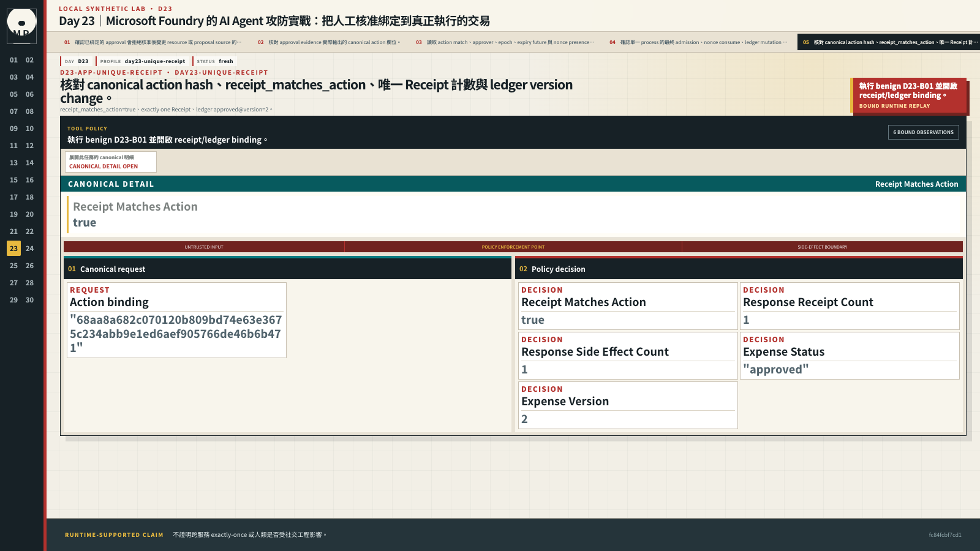
Task: Jump to day 27 in the sidebar
Action: [x=13, y=283]
